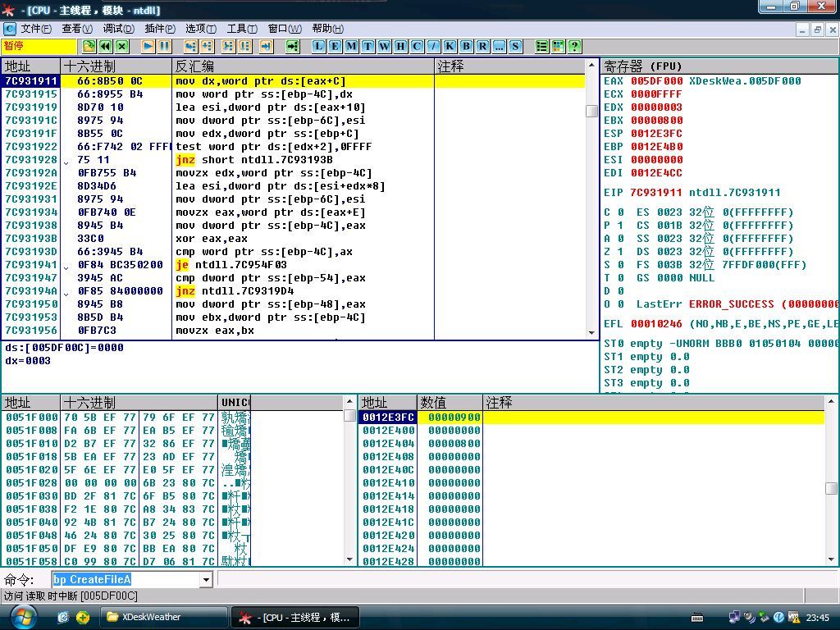Expand the command line dropdown arrow

click(x=206, y=580)
